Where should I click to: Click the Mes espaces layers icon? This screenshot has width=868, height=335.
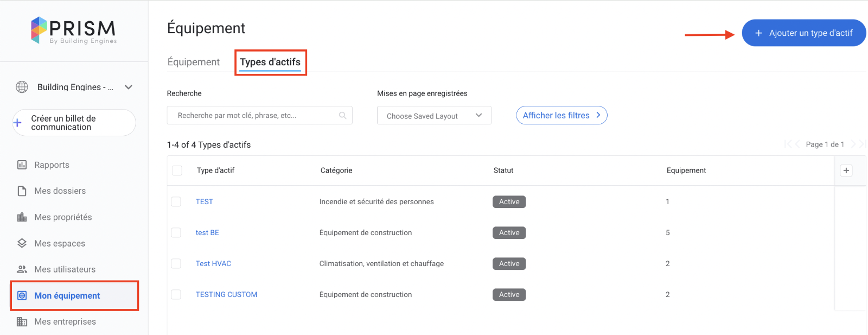pyautogui.click(x=22, y=243)
